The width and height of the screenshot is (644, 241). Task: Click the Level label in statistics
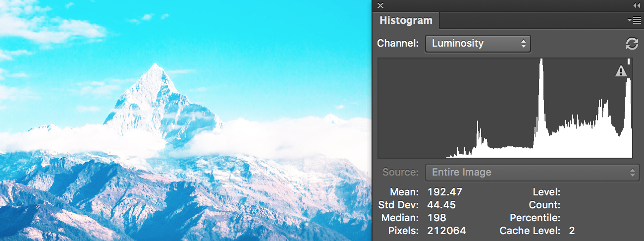pos(546,192)
